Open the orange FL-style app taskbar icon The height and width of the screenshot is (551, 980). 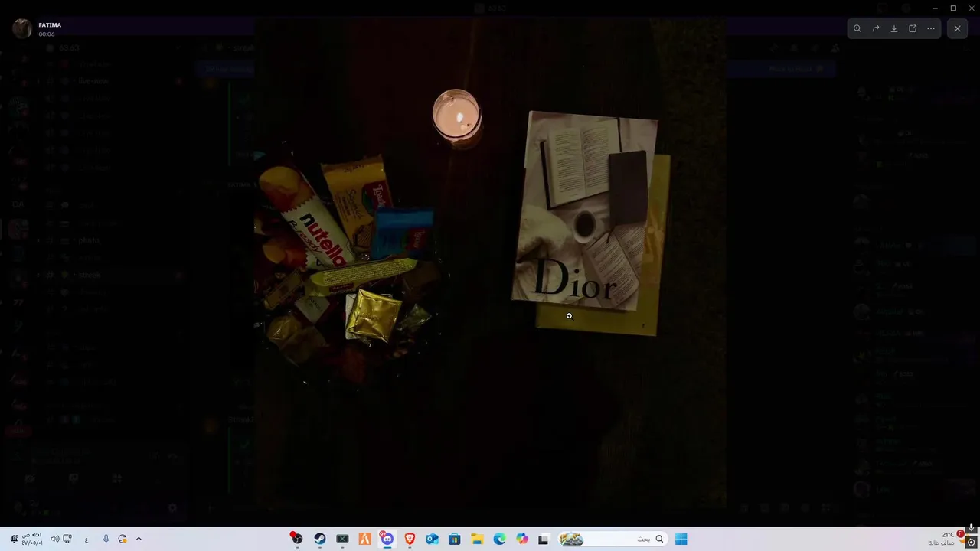pyautogui.click(x=364, y=539)
